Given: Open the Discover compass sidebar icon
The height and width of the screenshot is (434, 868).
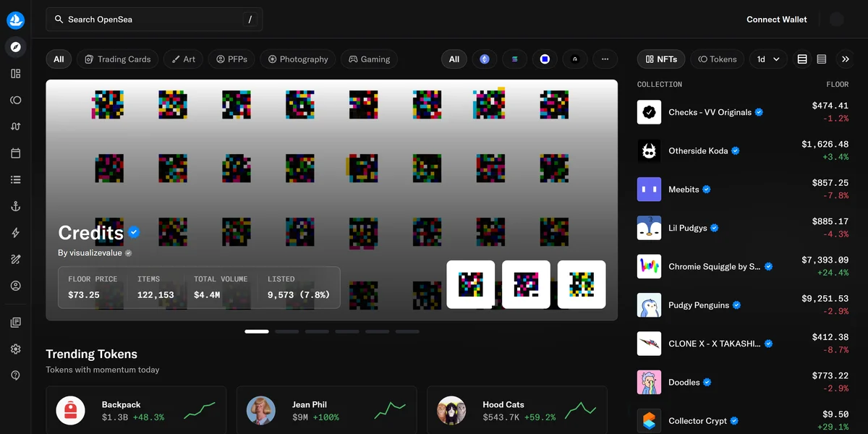Looking at the screenshot, I should pyautogui.click(x=16, y=47).
